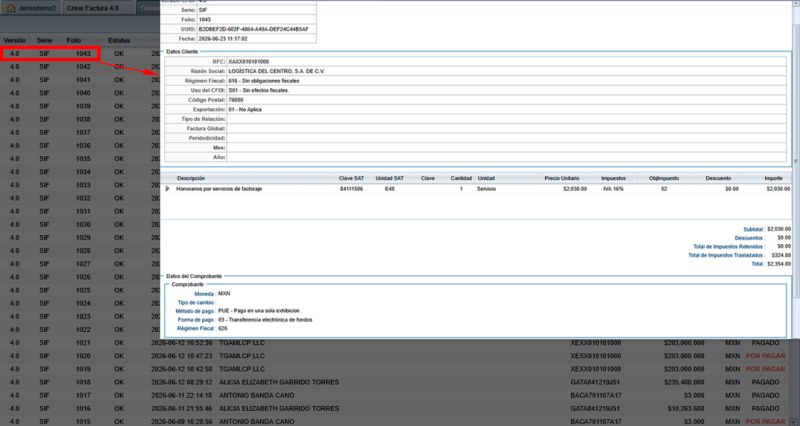Click the OK status of folio 1028
The image size is (800, 426).
point(119,251)
